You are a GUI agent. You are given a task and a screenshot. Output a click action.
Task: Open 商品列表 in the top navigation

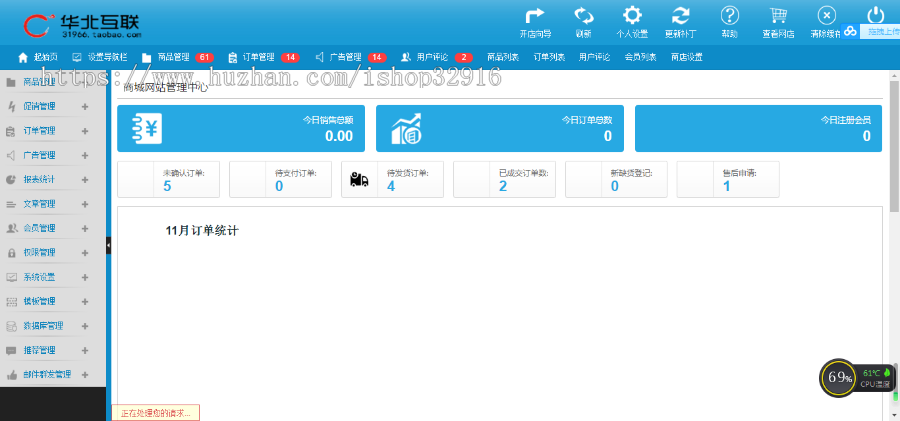(503, 57)
